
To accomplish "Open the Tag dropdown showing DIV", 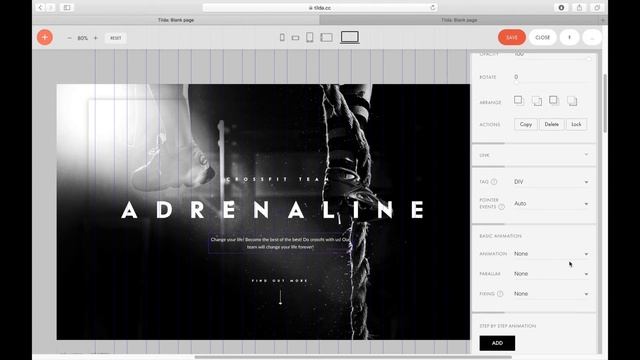I will [x=551, y=182].
